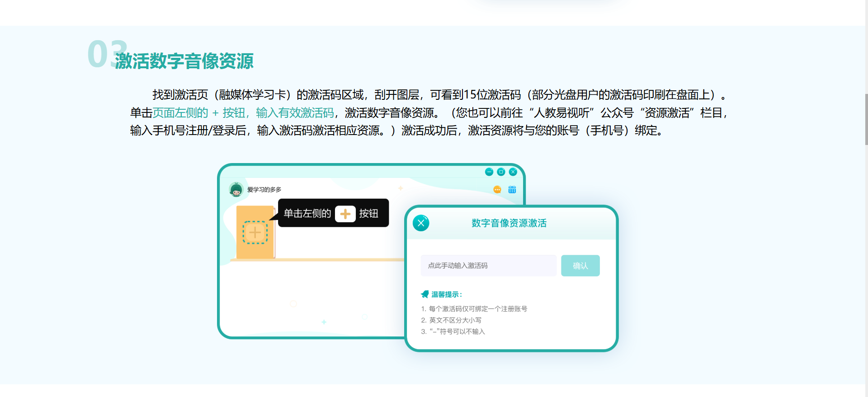The width and height of the screenshot is (868, 397).
Task: Close the illustrated app window
Action: [x=513, y=172]
